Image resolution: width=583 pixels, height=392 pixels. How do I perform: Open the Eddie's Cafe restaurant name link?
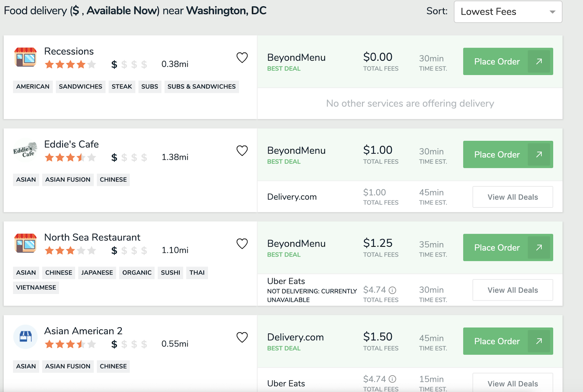tap(71, 144)
